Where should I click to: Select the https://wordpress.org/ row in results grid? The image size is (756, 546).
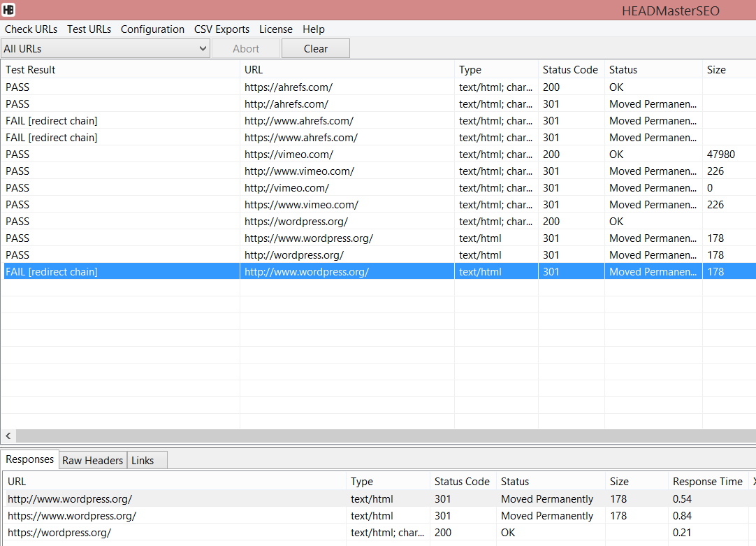tap(379, 222)
